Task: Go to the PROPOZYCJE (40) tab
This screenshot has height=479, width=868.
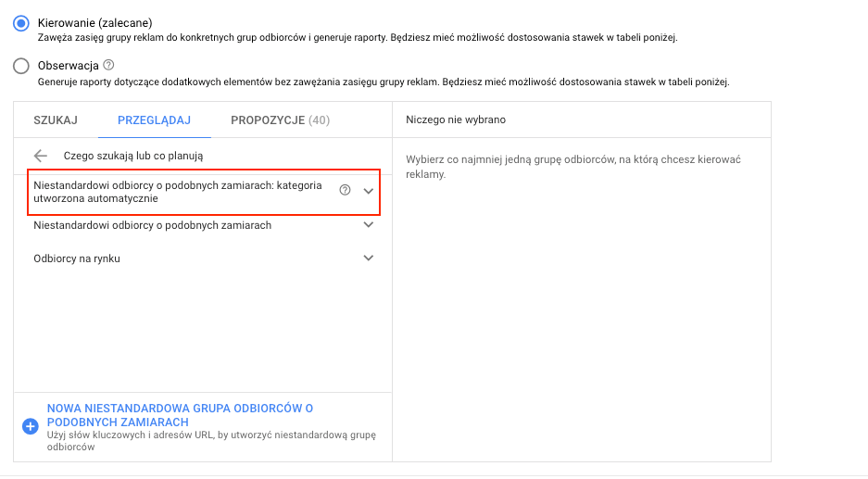Action: pos(280,120)
